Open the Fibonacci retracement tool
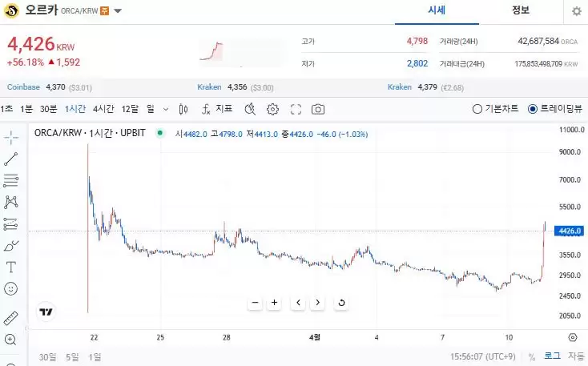This screenshot has width=588, height=366. click(11, 180)
